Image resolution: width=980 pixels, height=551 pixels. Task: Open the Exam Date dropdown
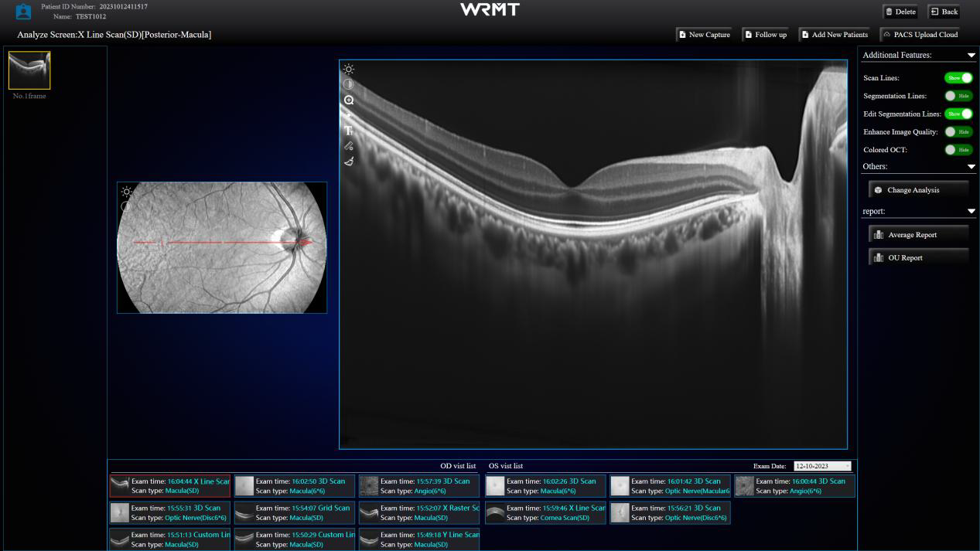pos(822,466)
